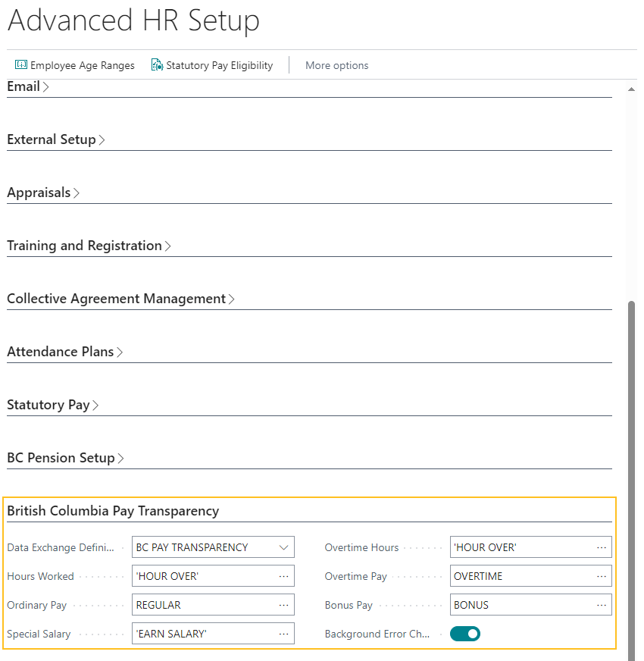The image size is (644, 661).
Task: Click the vertical scrollbar
Action: click(x=631, y=455)
